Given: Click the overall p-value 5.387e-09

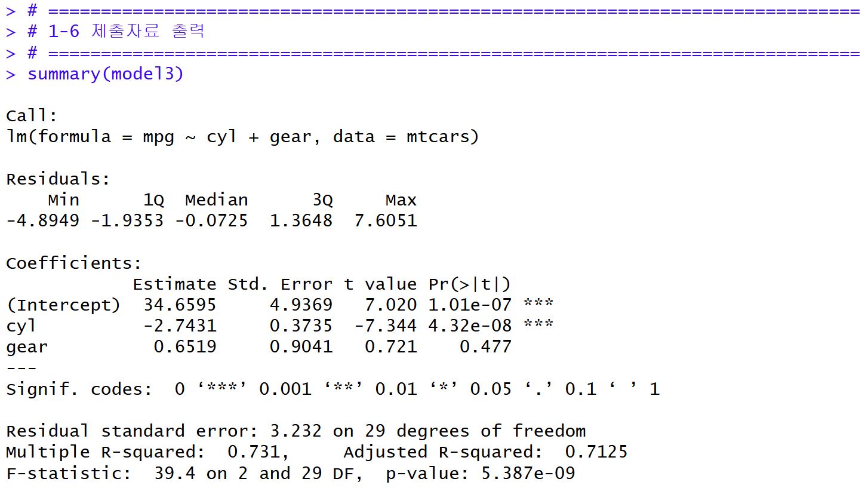Looking at the screenshot, I should coord(528,474).
